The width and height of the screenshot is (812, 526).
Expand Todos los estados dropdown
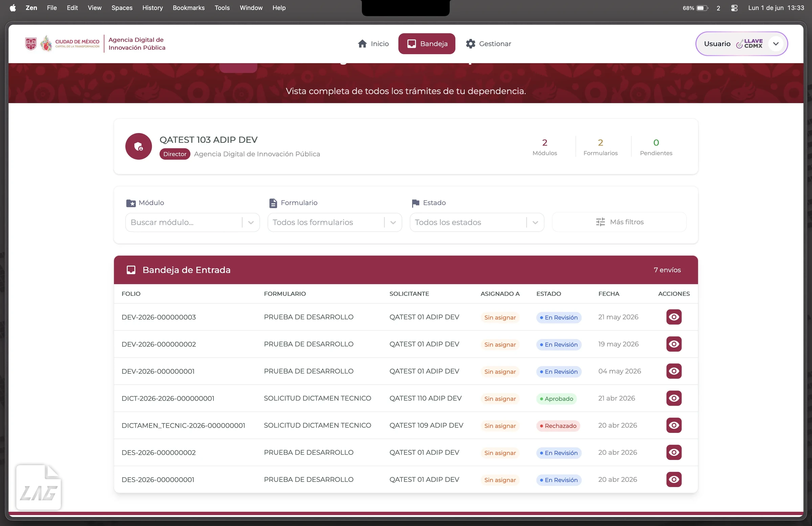pos(535,222)
